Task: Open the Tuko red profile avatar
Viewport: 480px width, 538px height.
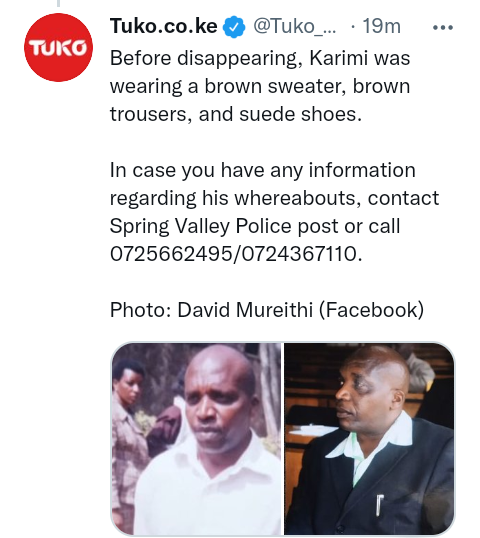Action: tap(58, 47)
